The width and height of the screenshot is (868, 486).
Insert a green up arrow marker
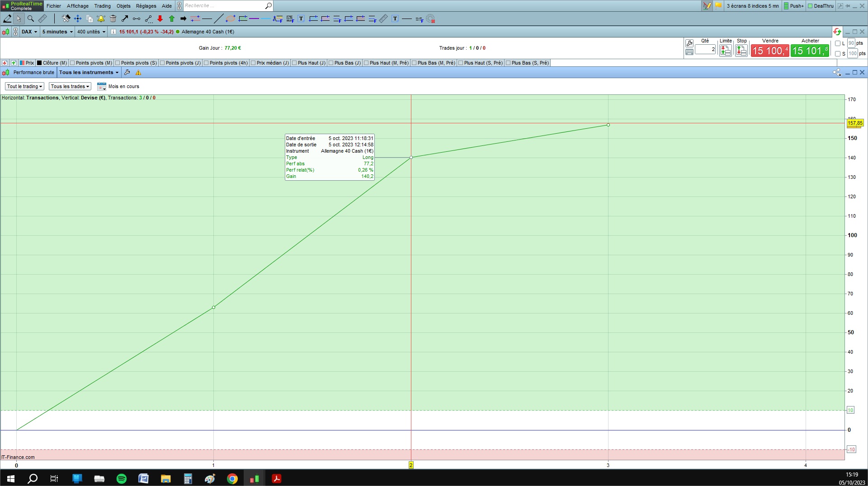coord(172,19)
